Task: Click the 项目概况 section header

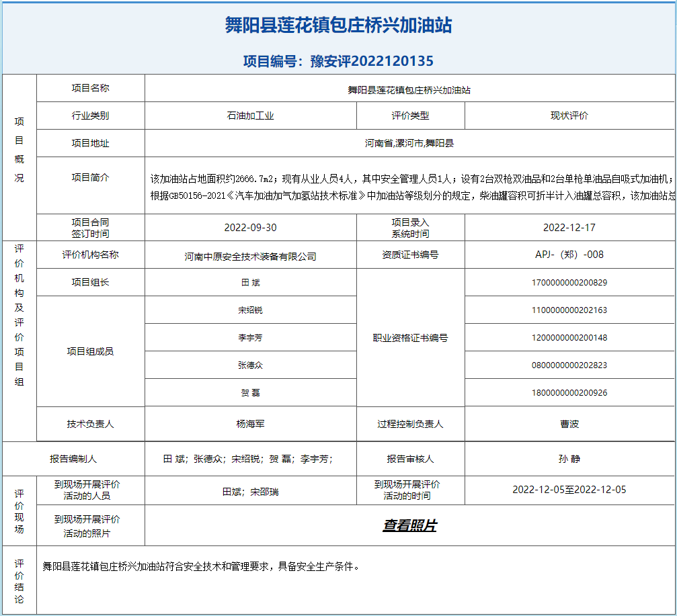Action: (19, 150)
